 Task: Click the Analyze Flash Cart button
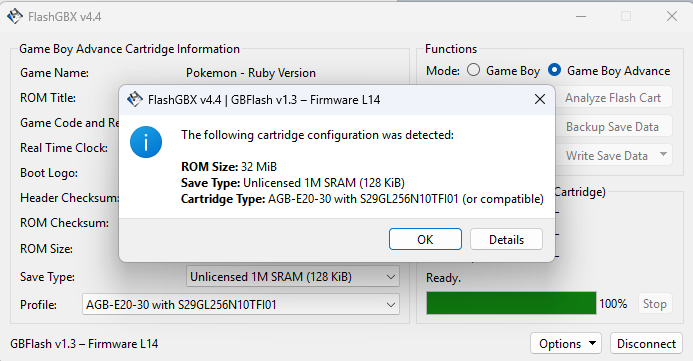[x=613, y=98]
